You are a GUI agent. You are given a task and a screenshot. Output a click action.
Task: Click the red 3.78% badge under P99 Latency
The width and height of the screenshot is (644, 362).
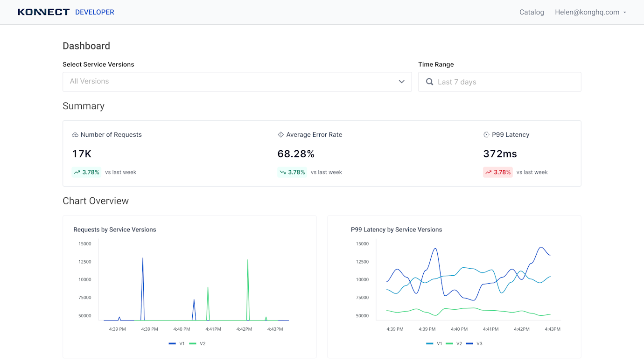pos(497,172)
